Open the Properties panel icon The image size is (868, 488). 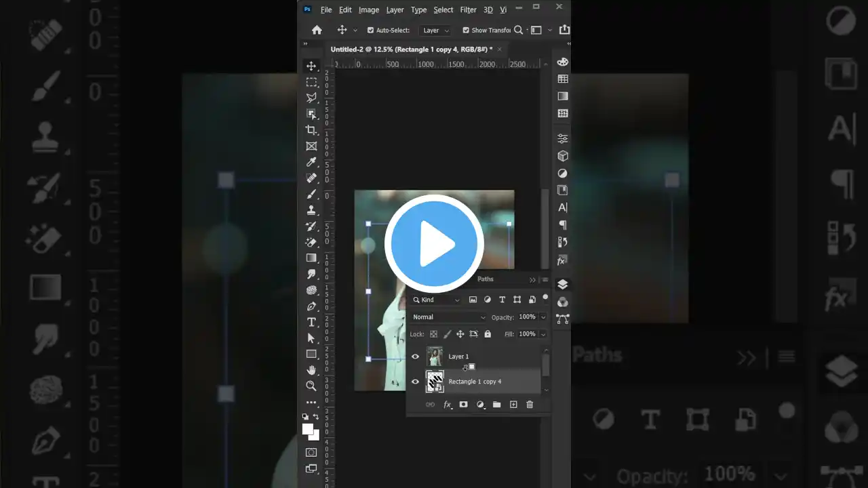[x=563, y=138]
